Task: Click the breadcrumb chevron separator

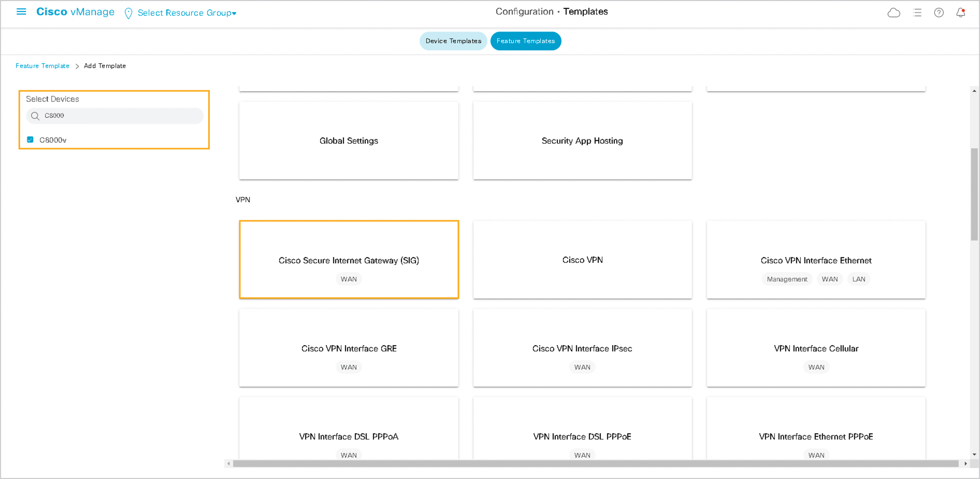Action: 77,66
